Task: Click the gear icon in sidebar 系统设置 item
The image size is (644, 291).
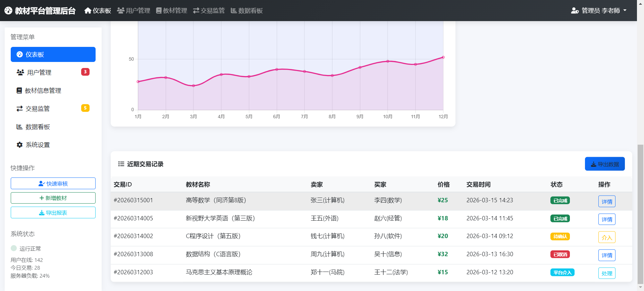Action: (20, 145)
